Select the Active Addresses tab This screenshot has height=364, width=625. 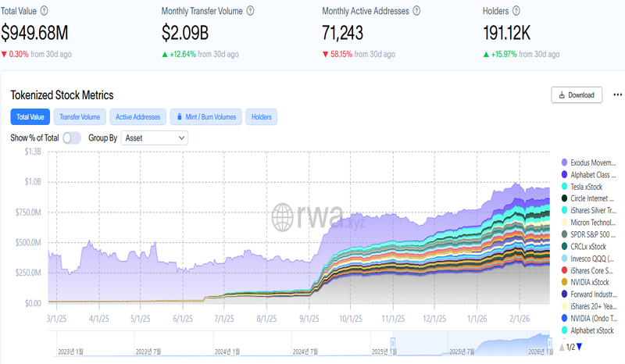click(138, 117)
